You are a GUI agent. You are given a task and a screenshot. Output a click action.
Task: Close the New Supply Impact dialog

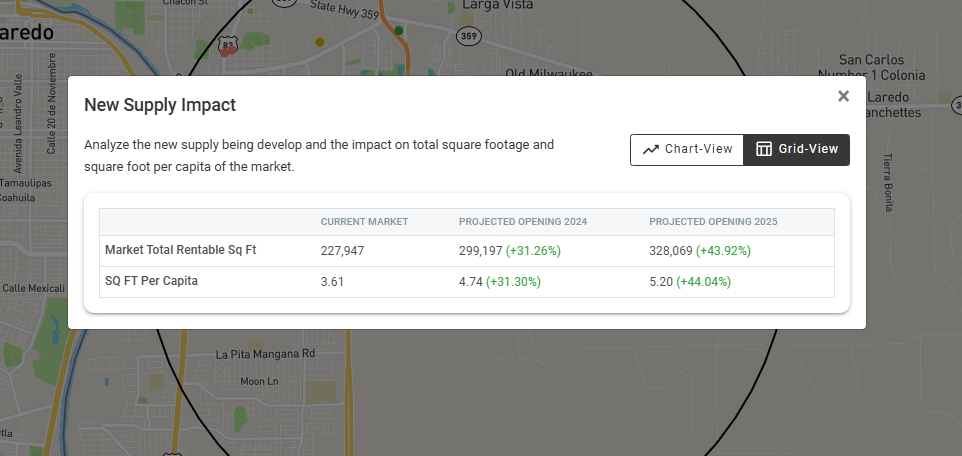(843, 96)
